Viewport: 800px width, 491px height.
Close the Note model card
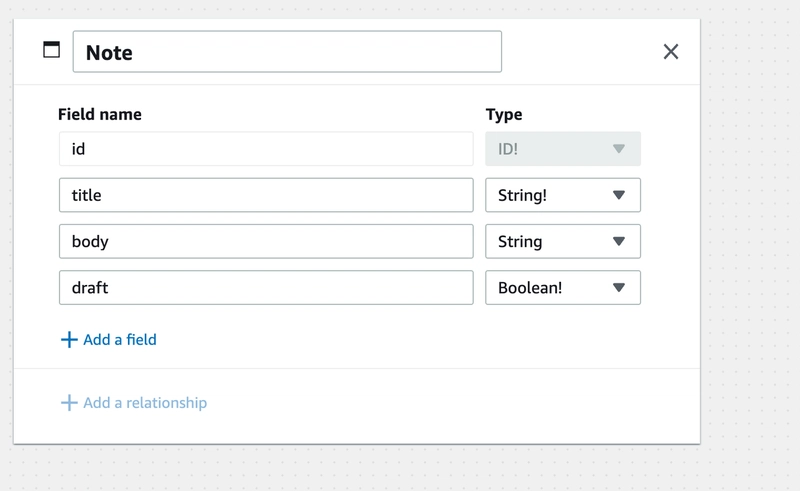pyautogui.click(x=670, y=52)
